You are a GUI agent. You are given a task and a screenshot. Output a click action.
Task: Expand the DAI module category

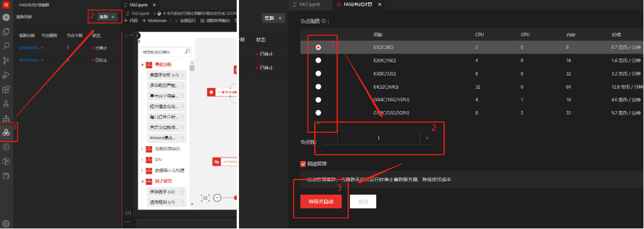[x=142, y=159]
